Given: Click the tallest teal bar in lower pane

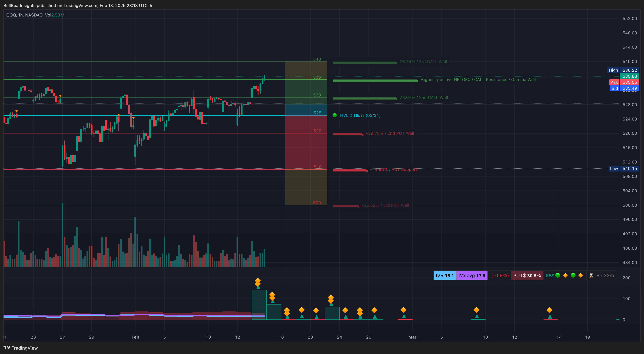Looking at the screenshot, I should [x=259, y=305].
